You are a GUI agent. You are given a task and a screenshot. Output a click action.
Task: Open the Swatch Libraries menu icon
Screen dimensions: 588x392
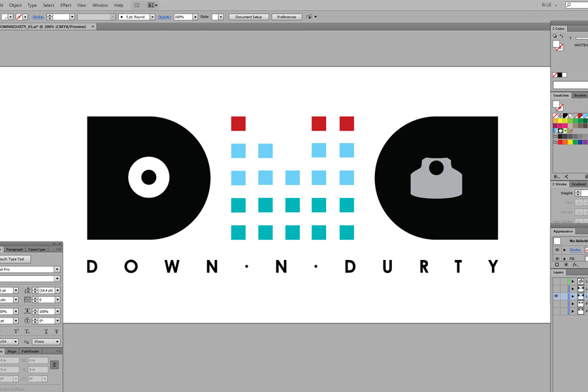pyautogui.click(x=557, y=176)
